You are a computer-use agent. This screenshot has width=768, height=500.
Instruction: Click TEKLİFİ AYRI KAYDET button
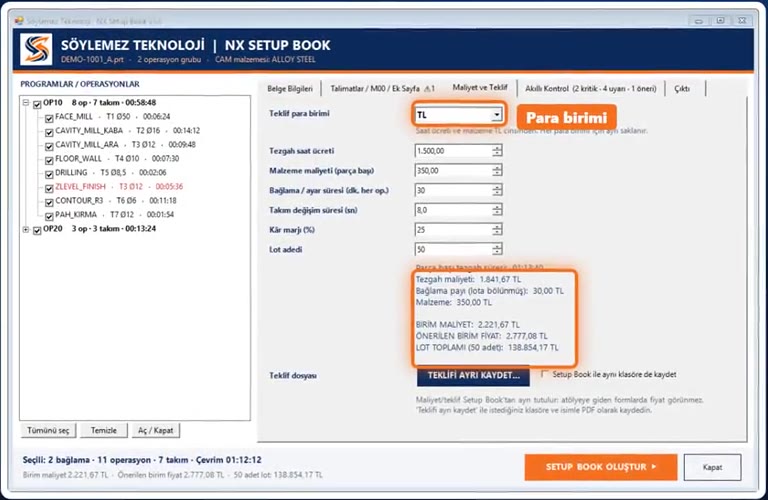[x=473, y=376]
